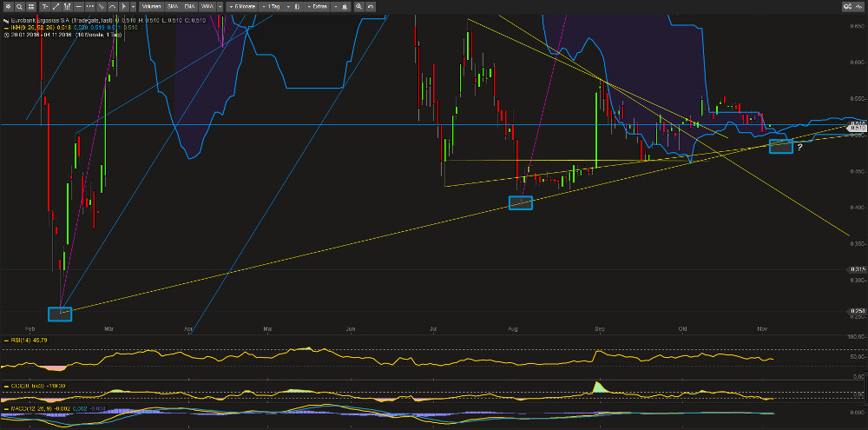Click the Aug month label on time axis
The image size is (868, 430).
(x=514, y=329)
